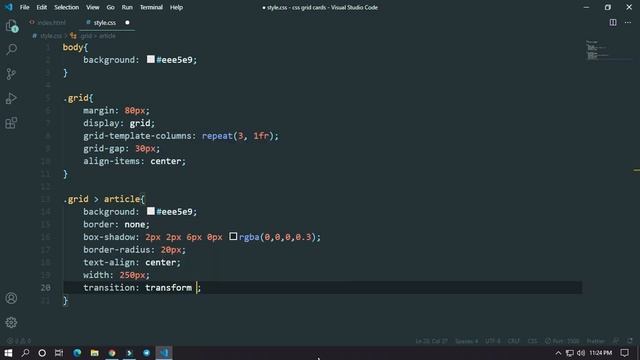Click the Spaces: 4 indentation status
The image size is (640, 360).
[467, 341]
